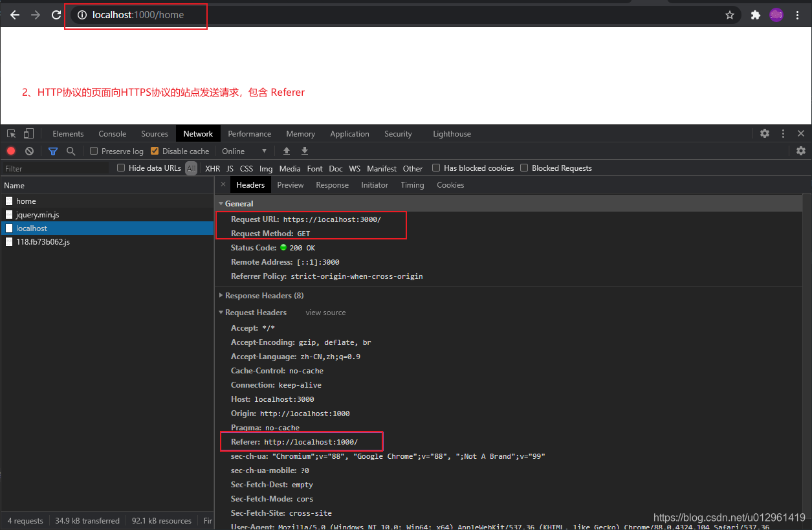The height and width of the screenshot is (530, 812).
Task: Select the jquery.min.js request row
Action: click(107, 215)
